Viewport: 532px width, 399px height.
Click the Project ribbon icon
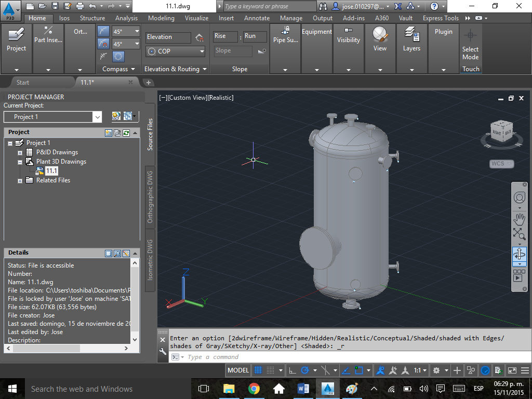coord(16,35)
